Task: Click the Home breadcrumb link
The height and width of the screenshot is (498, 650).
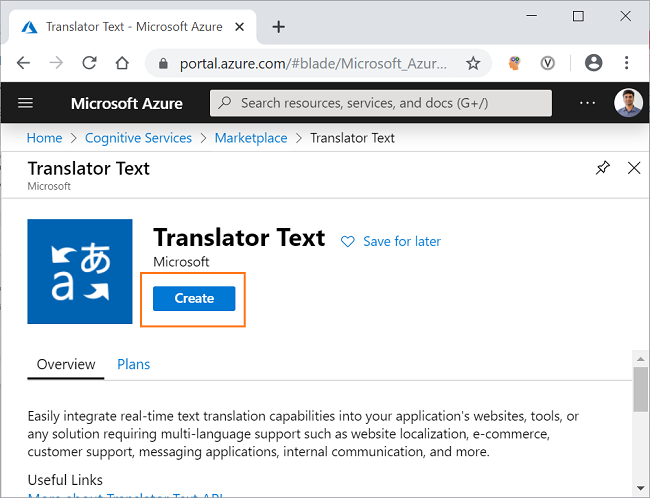Action: (44, 138)
